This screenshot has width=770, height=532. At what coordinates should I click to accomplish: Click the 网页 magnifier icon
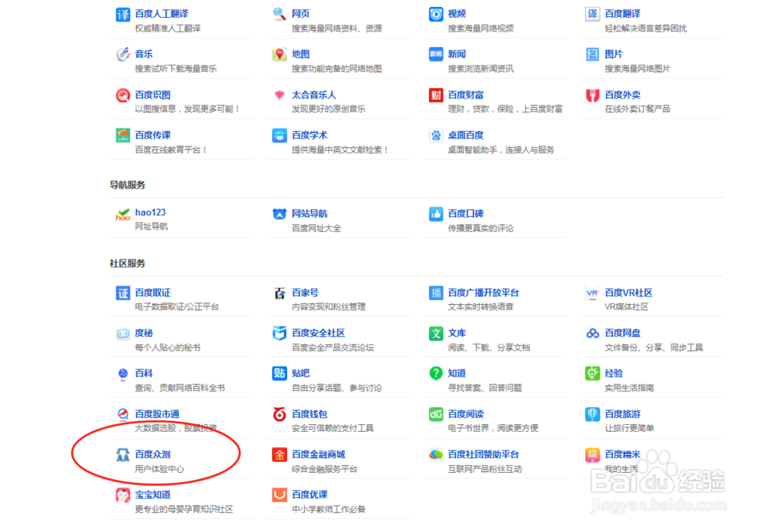[x=280, y=14]
